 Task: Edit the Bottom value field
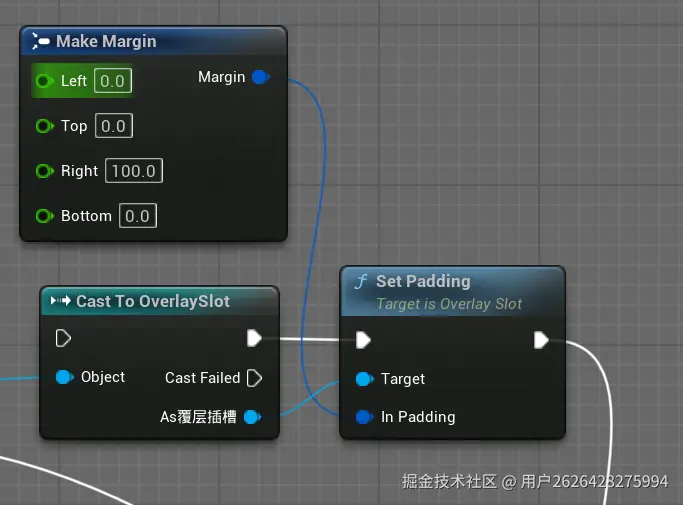coord(138,216)
